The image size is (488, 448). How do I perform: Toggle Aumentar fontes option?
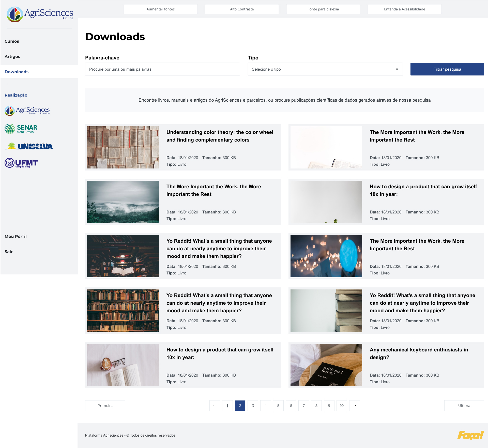tap(160, 9)
